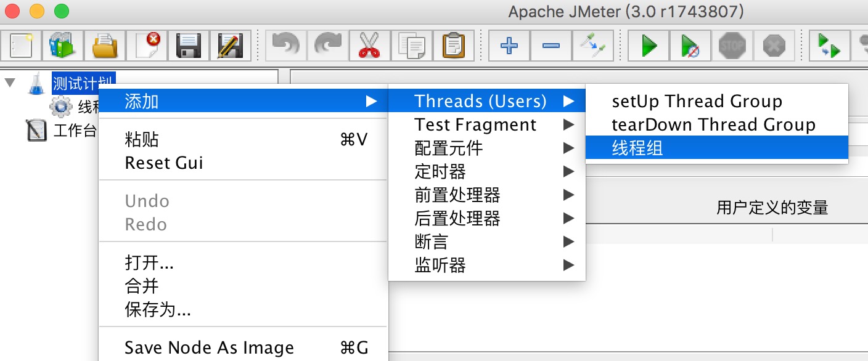Click the Test Plan flask icon
868x361 pixels.
tap(38, 83)
